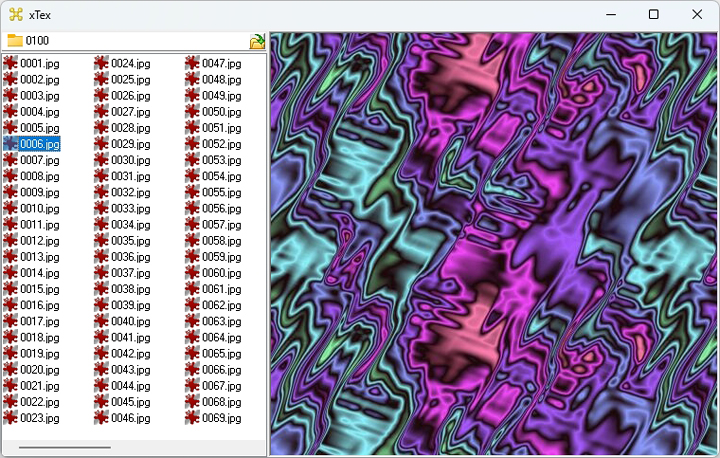Click the thumbnail icon next to 0024.jpg
Screen dimensions: 720x458
click(x=102, y=63)
